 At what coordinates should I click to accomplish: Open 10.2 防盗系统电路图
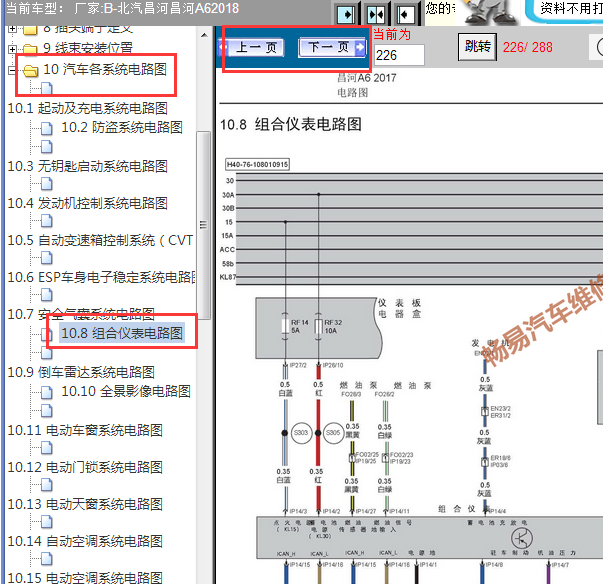coord(122,127)
